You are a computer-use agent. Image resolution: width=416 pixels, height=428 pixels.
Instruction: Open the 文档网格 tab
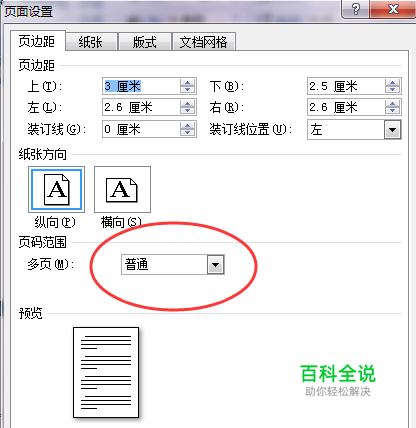[203, 42]
